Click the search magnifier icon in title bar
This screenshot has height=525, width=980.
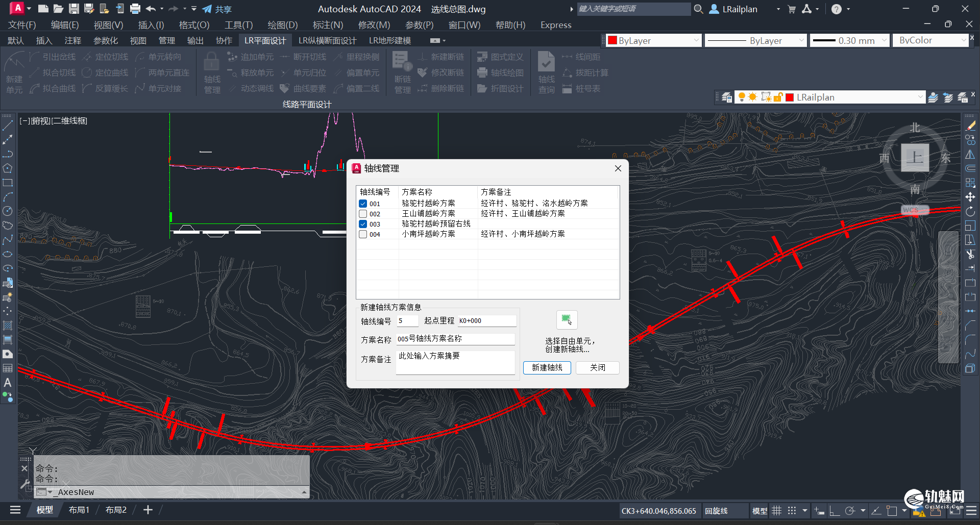[x=699, y=9]
